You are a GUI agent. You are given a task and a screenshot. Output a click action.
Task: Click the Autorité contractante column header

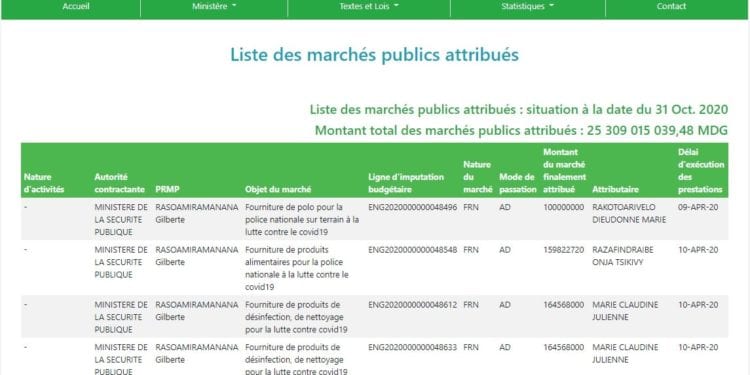pos(120,183)
